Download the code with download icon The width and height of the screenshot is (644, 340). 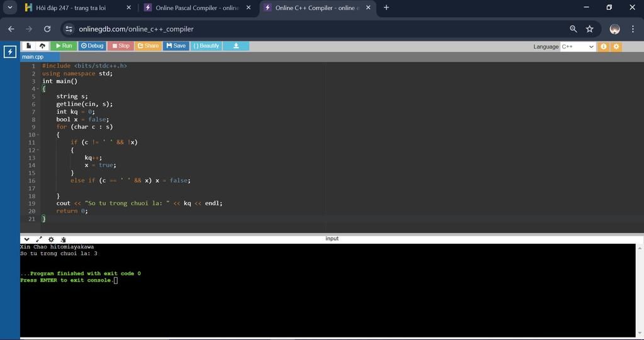[236, 46]
